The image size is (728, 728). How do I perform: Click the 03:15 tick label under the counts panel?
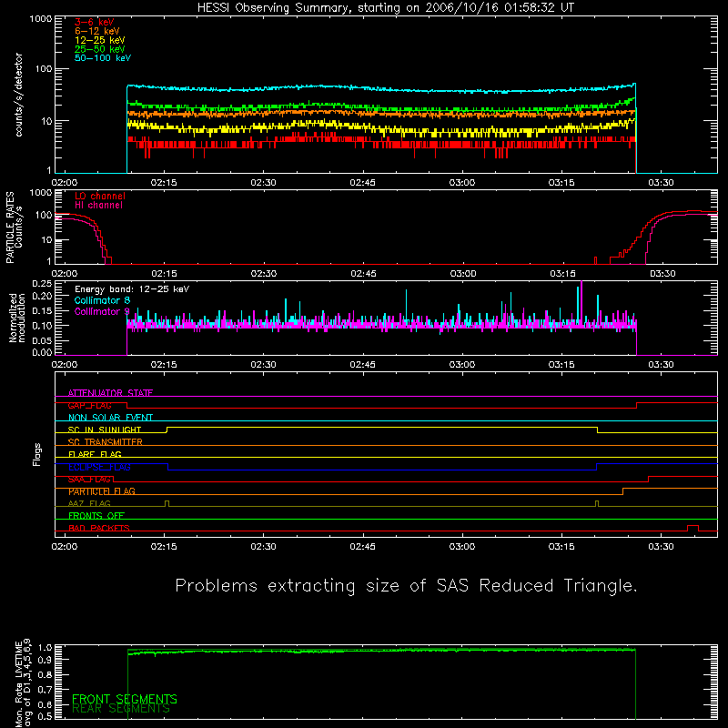561,183
